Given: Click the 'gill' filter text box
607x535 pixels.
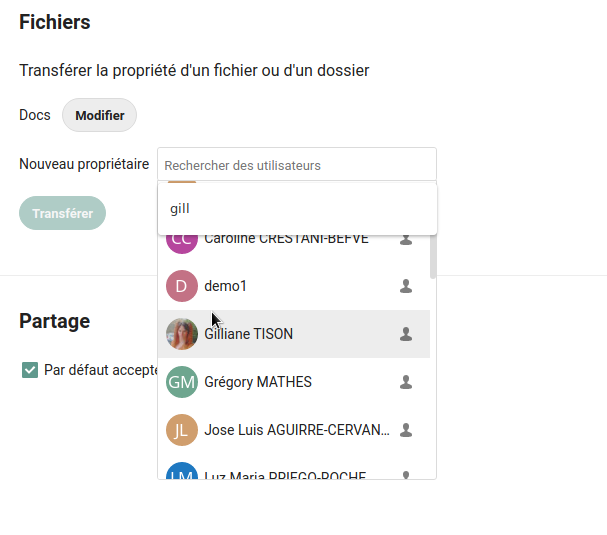Looking at the screenshot, I should 296,208.
